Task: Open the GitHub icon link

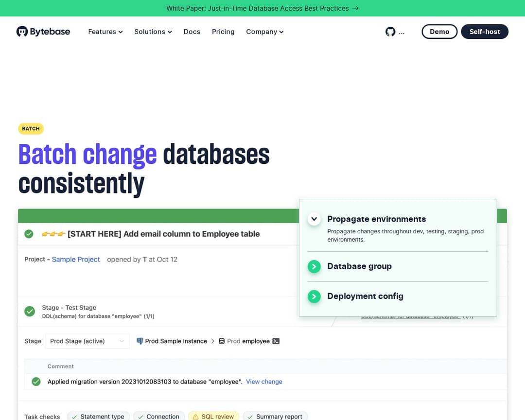Action: (x=390, y=32)
